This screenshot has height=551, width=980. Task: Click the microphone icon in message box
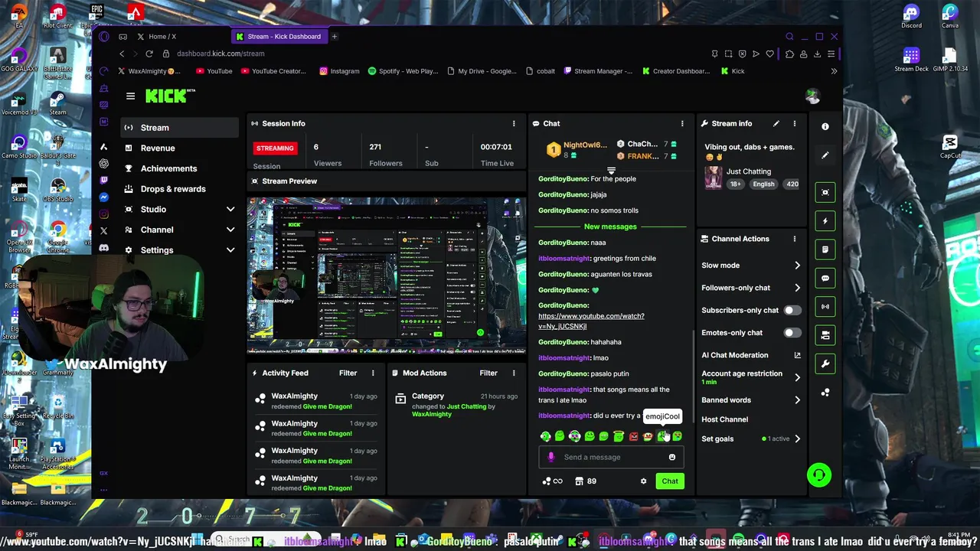[x=550, y=457]
